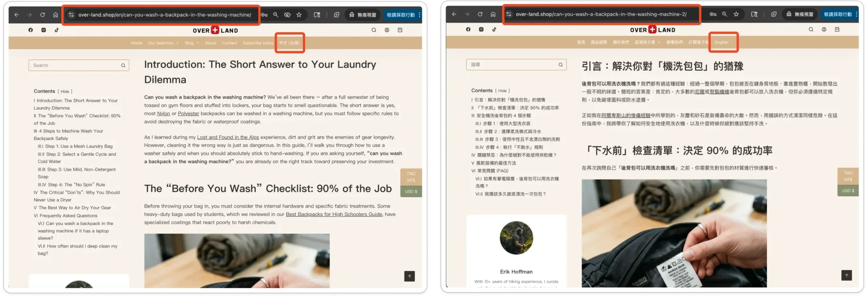Screen dimensions: 868x297
Task: Open site info icon in left address bar
Action: [71, 15]
